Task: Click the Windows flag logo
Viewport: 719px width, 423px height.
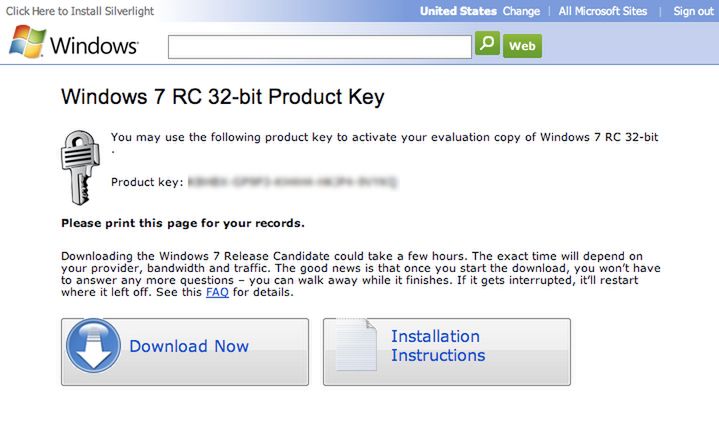Action: 27,41
